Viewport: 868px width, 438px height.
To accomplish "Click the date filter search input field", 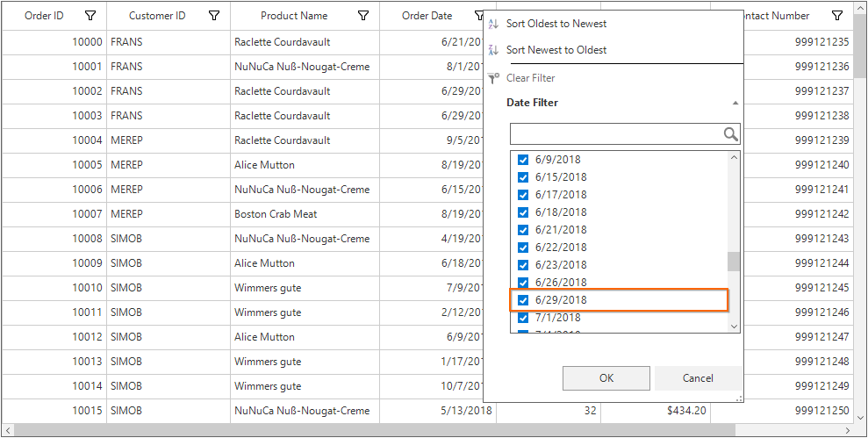I will click(x=616, y=134).
